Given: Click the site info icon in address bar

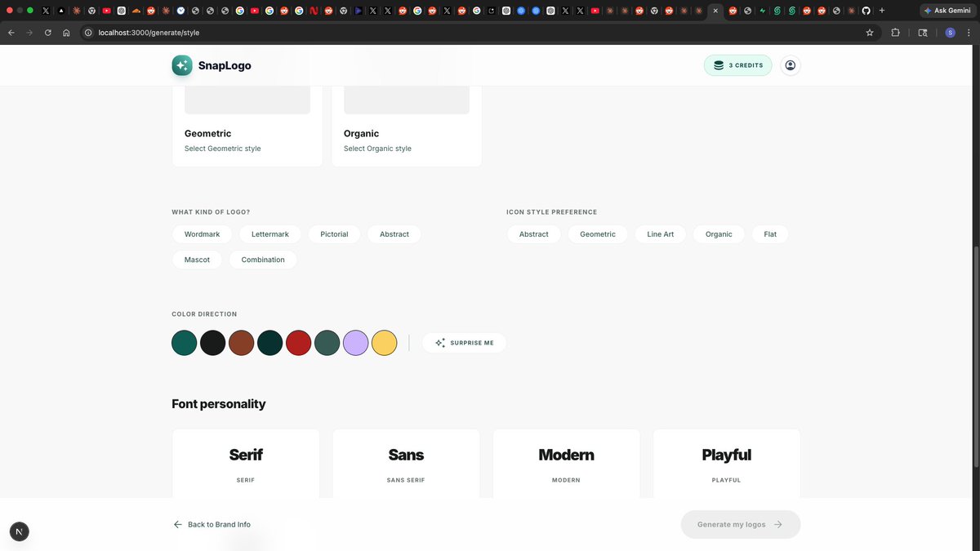Looking at the screenshot, I should (88, 33).
